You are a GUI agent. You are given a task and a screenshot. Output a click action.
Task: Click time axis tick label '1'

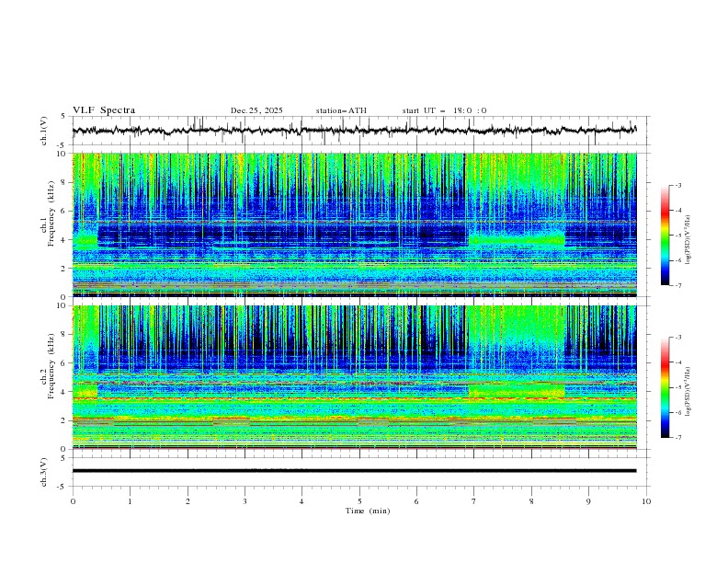click(130, 501)
